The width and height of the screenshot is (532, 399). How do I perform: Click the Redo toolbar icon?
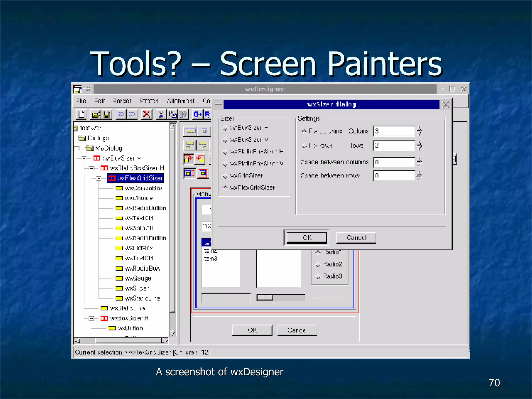[x=132, y=114]
